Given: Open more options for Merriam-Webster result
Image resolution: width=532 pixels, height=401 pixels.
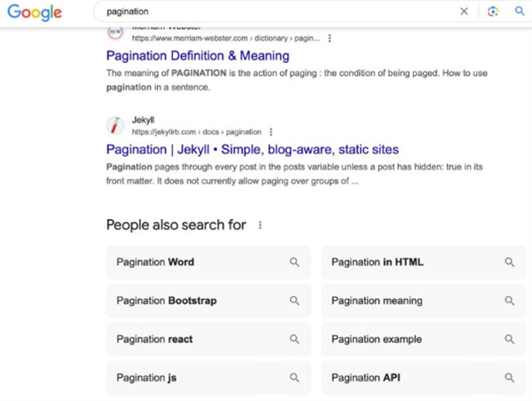Looking at the screenshot, I should tap(330, 38).
